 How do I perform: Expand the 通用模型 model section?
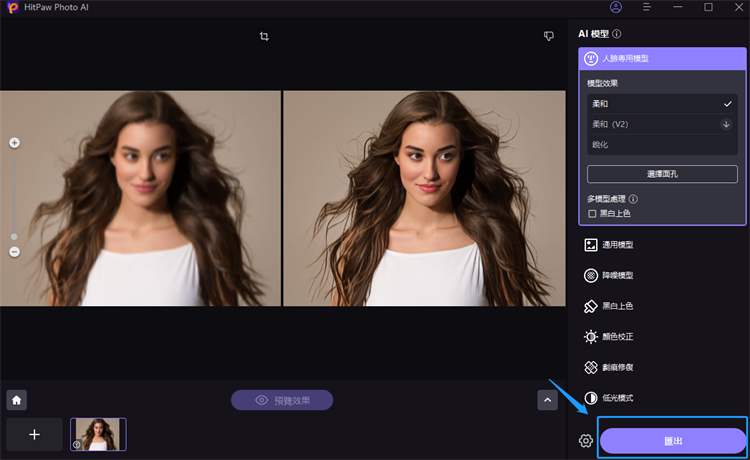tap(617, 244)
